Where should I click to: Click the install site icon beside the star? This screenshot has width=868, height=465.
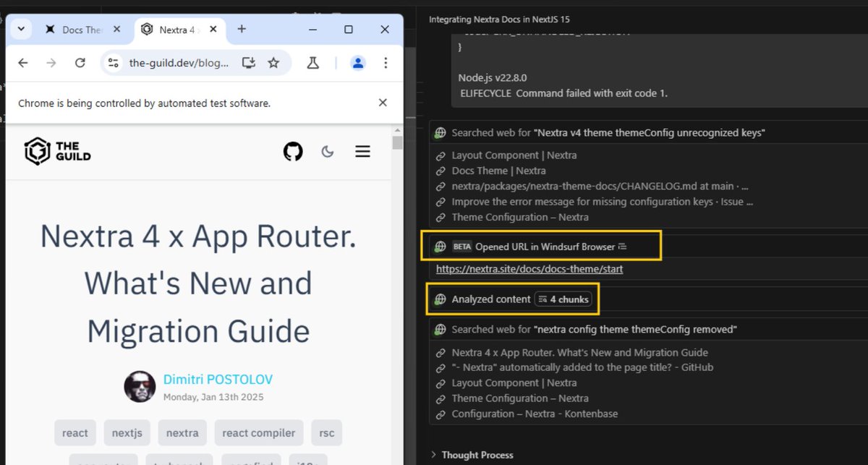(248, 63)
